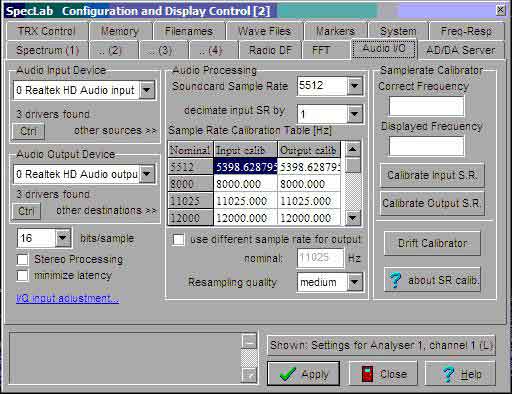This screenshot has height=394, width=512.
Task: Click the Displayed Frequency input field
Action: 426,146
